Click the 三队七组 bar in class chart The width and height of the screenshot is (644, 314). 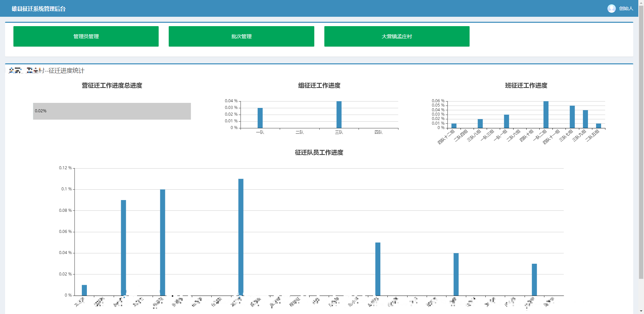[572, 117]
